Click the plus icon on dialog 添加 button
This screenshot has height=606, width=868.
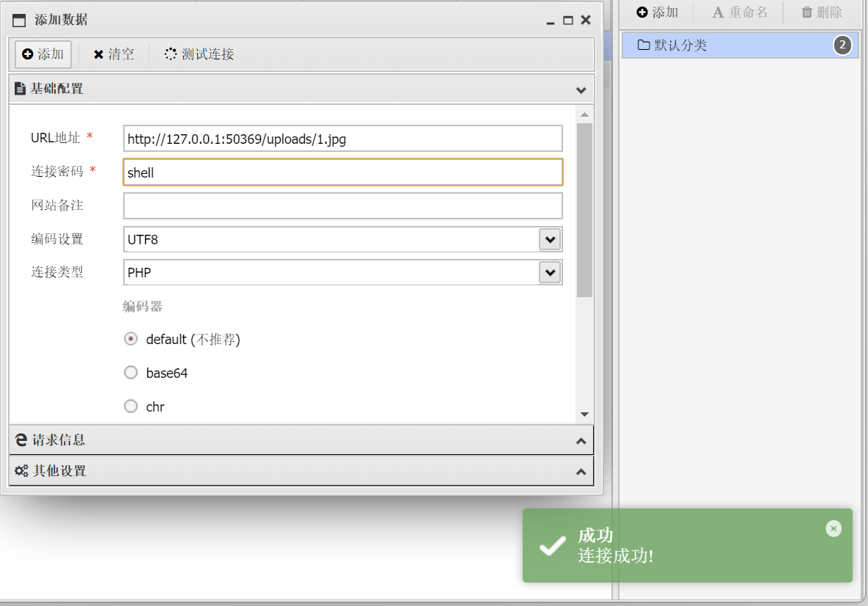[x=28, y=54]
